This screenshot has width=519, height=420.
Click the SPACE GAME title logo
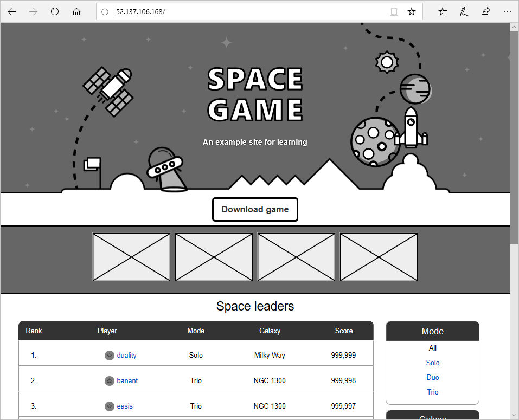click(255, 94)
